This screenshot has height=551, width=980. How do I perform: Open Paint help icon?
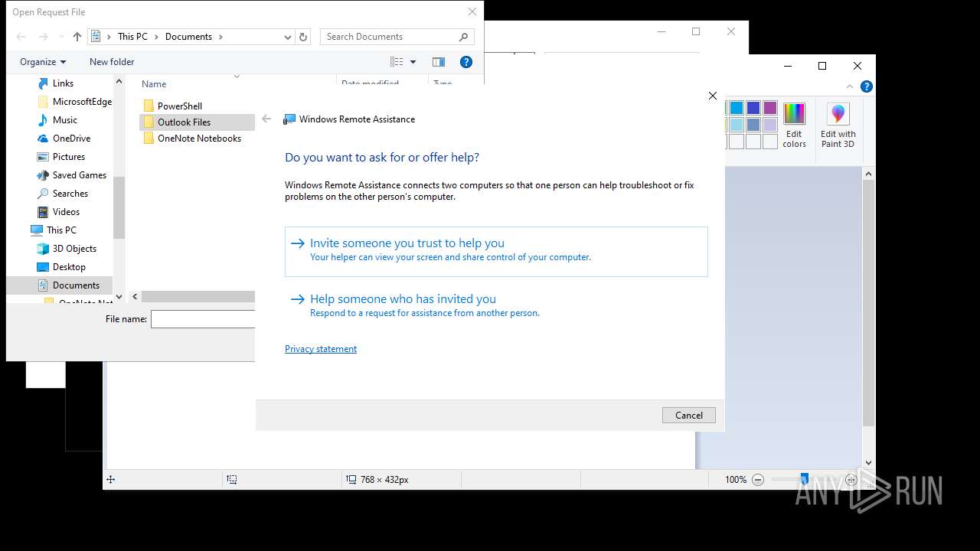pyautogui.click(x=866, y=86)
